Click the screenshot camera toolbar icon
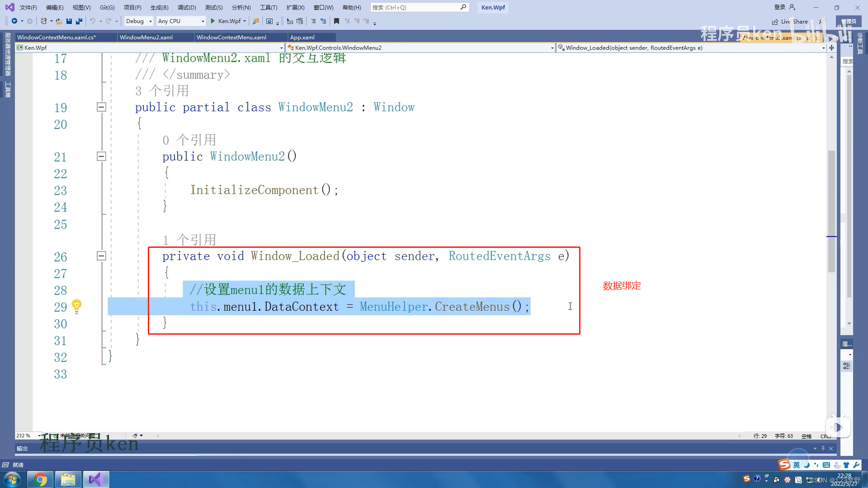Image resolution: width=868 pixels, height=488 pixels. [x=269, y=21]
